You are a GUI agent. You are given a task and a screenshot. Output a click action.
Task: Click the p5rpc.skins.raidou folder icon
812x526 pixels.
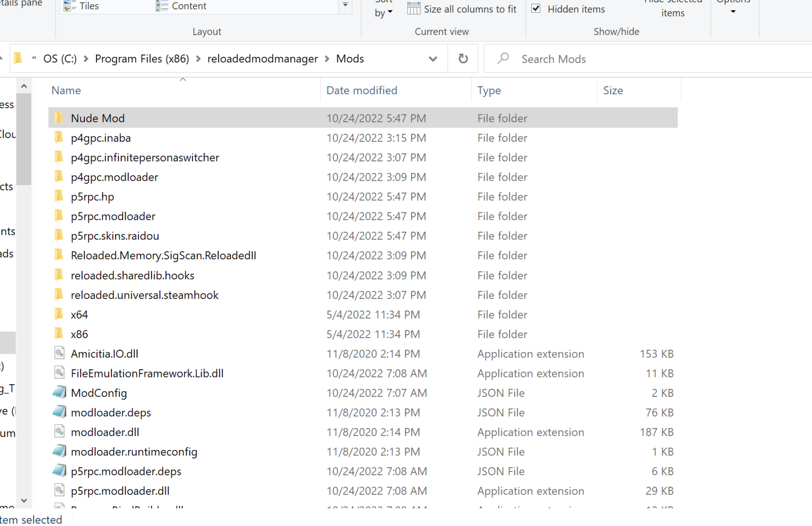(x=59, y=235)
